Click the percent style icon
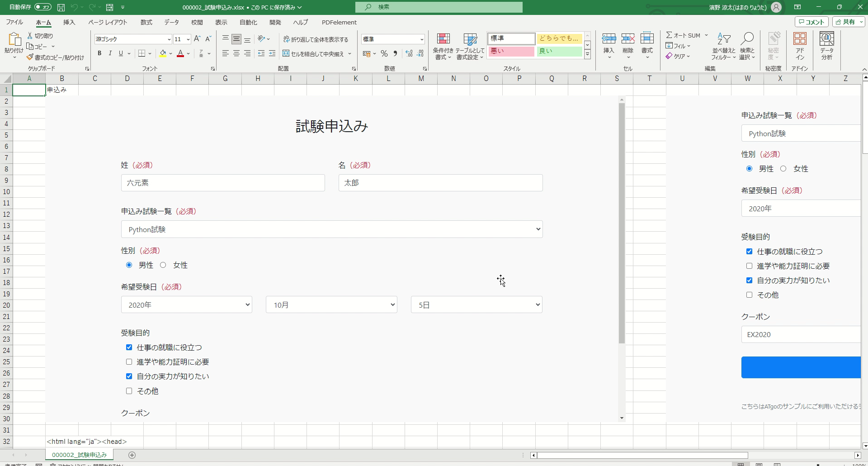Viewport: 868px width, 466px height. tap(384, 54)
